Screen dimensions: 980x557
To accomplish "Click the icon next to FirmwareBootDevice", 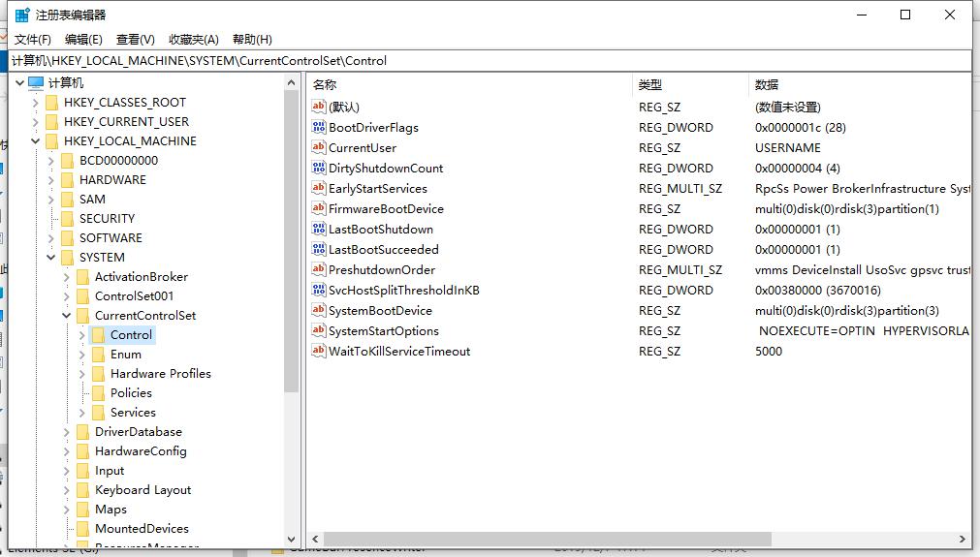I will [x=319, y=208].
